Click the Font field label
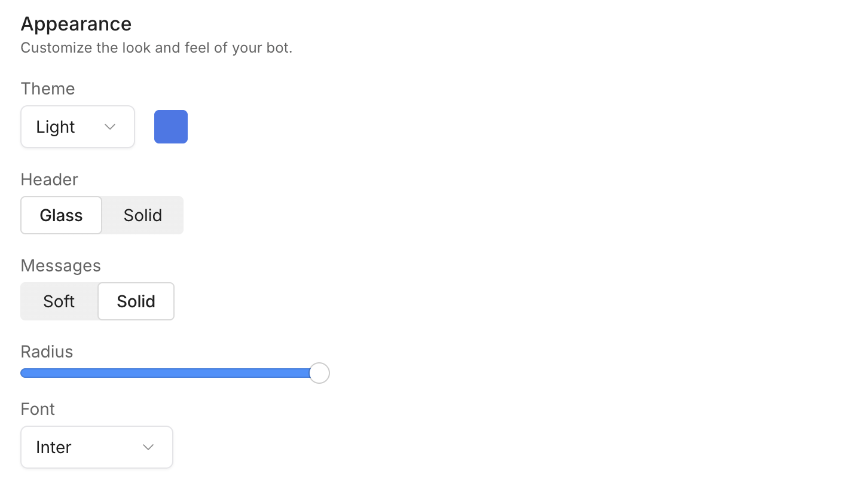Screen dimensions: 868x489 (x=38, y=409)
